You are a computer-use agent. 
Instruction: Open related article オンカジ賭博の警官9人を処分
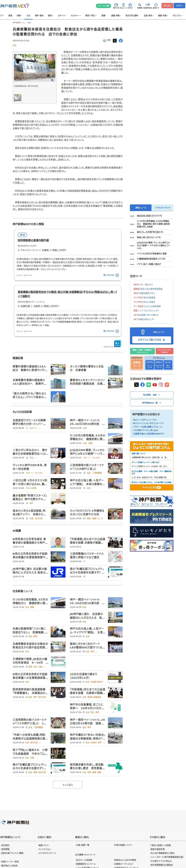tap(87, 368)
